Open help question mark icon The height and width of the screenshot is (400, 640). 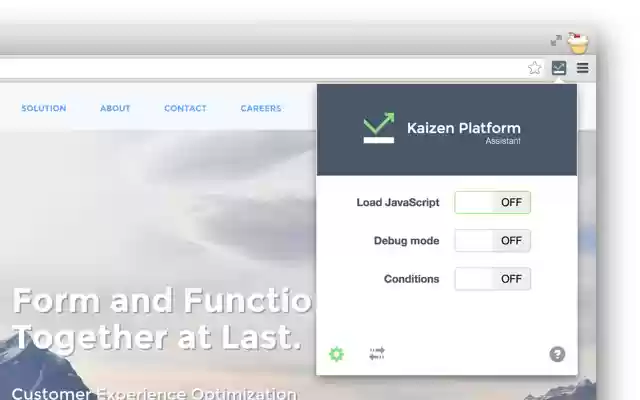[557, 354]
